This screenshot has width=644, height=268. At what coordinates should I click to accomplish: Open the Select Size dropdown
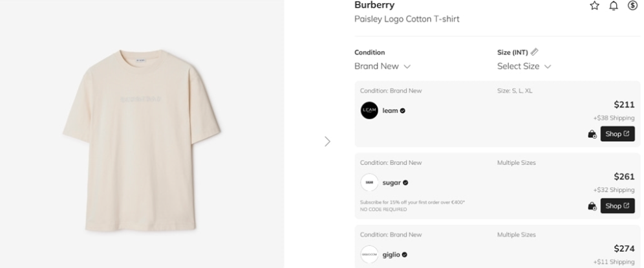tap(524, 67)
